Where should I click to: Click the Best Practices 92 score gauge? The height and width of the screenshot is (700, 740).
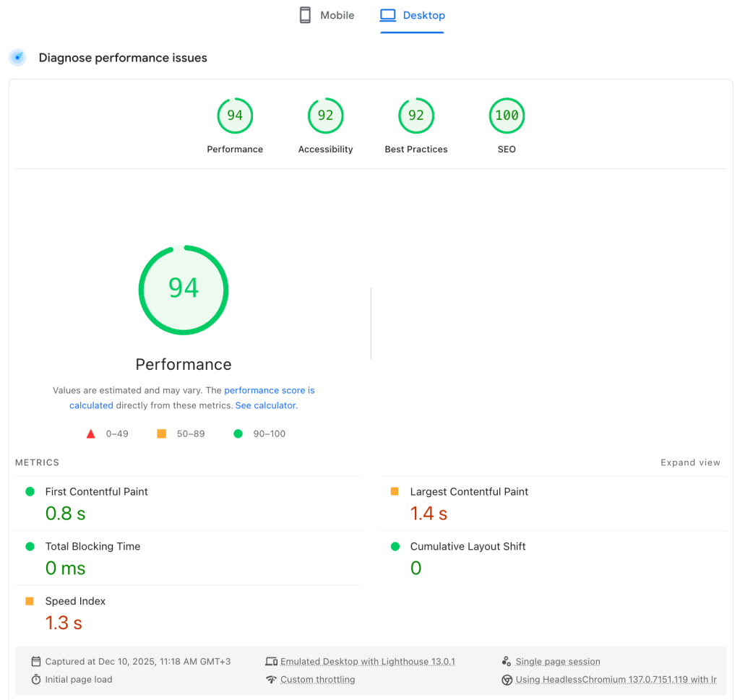[416, 116]
